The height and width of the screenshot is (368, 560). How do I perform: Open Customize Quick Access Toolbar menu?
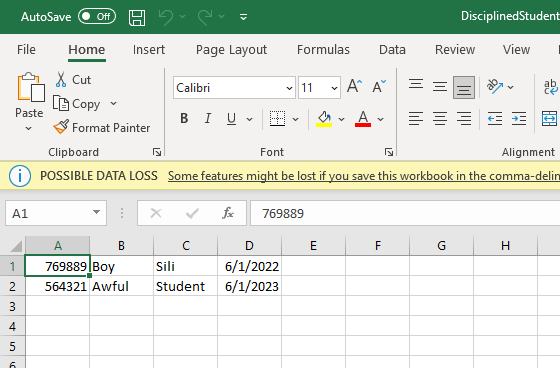point(244,17)
